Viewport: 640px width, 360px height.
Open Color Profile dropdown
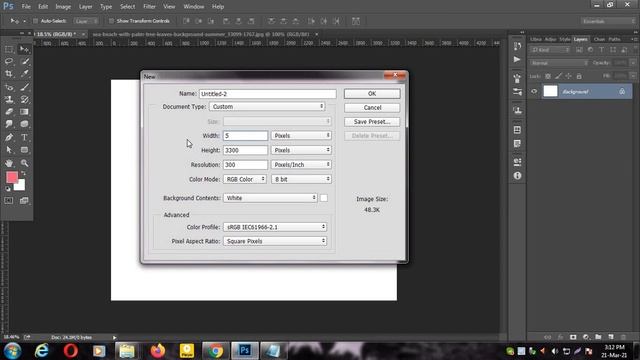tap(275, 227)
